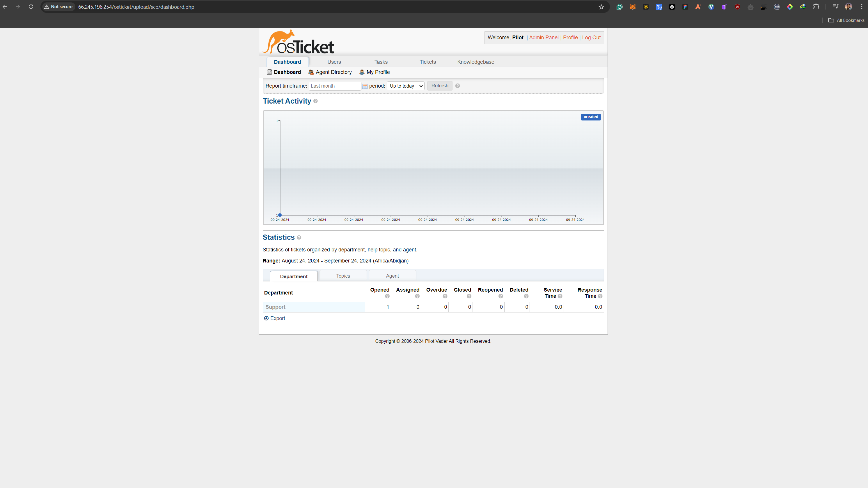
Task: Click the osTicket kangaroo logo
Action: (x=298, y=41)
